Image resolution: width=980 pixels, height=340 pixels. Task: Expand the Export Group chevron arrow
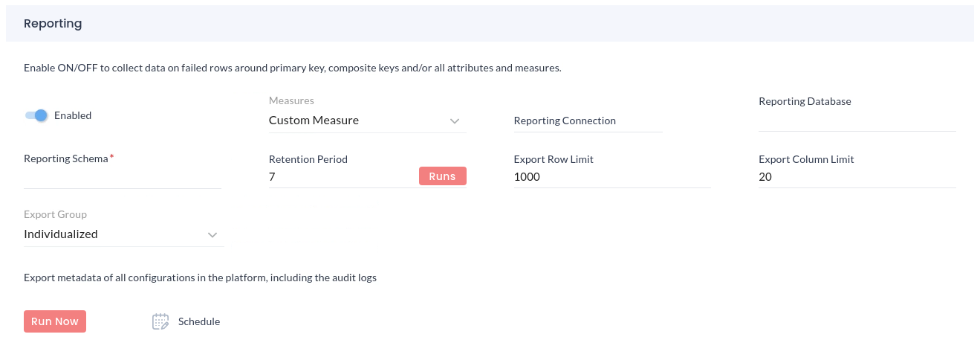[212, 235]
